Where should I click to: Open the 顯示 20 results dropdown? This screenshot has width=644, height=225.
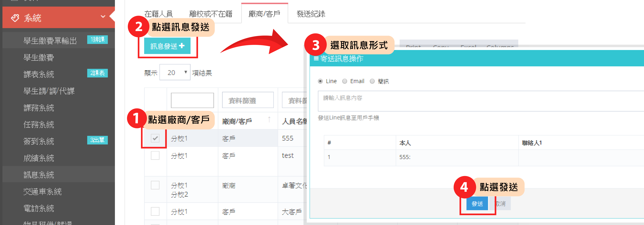pyautogui.click(x=175, y=73)
